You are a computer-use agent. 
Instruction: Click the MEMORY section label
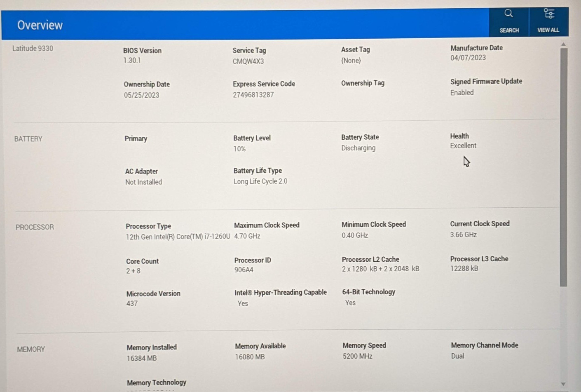[31, 349]
